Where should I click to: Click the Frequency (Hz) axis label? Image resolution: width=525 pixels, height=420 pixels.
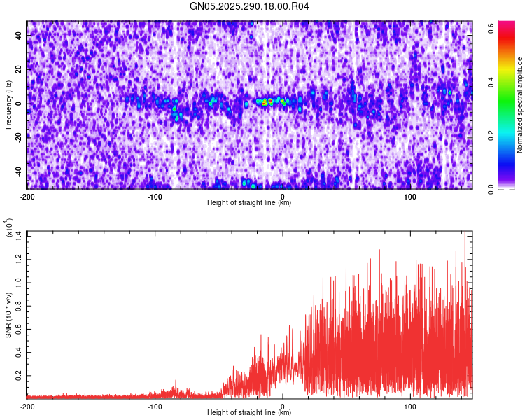coord(8,105)
